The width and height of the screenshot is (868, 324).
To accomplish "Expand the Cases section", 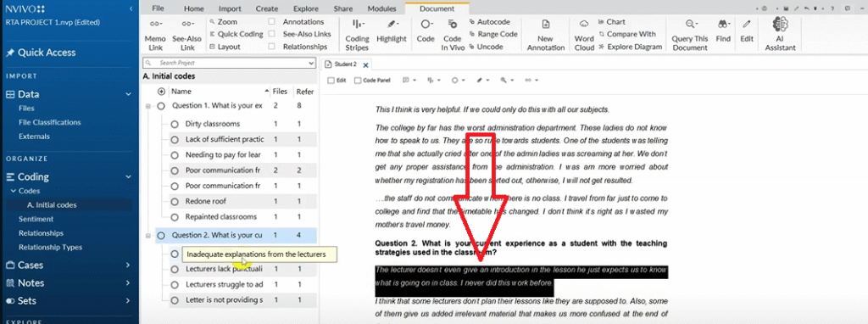I will point(129,265).
